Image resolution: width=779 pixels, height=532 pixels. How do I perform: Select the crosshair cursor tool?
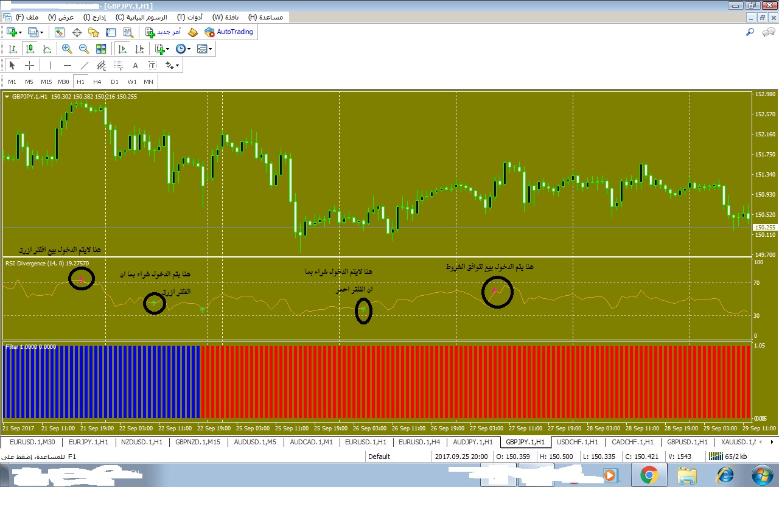click(x=29, y=65)
